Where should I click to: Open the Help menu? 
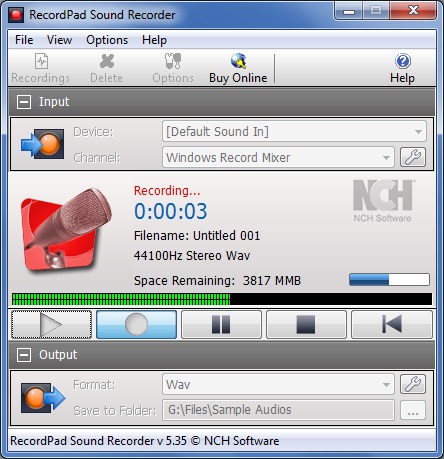point(154,40)
